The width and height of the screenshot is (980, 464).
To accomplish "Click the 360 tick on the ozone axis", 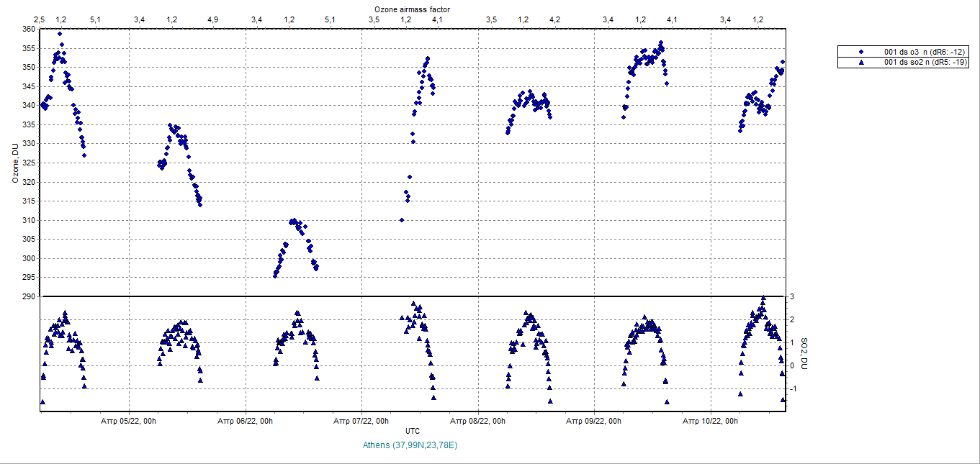I will click(29, 29).
